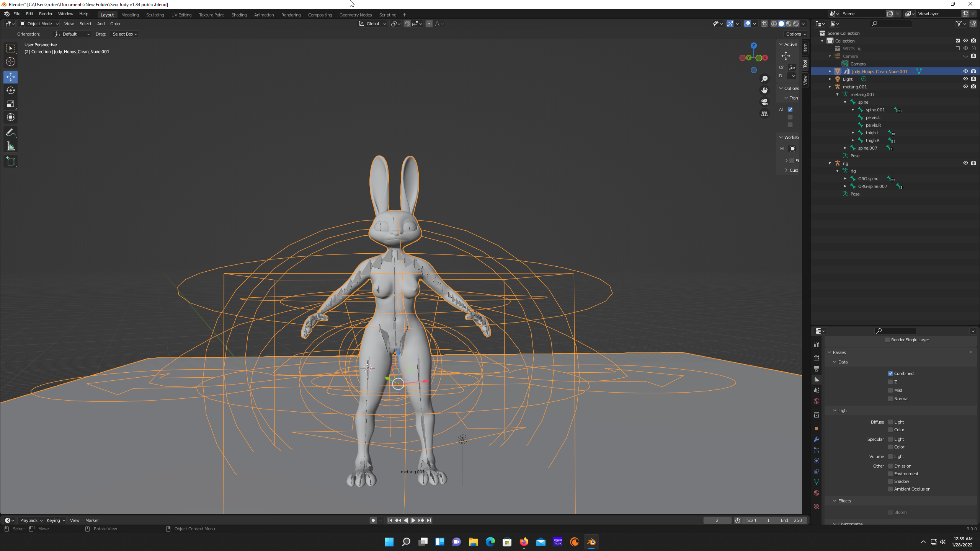
Task: Open the Render menu
Action: 46,14
